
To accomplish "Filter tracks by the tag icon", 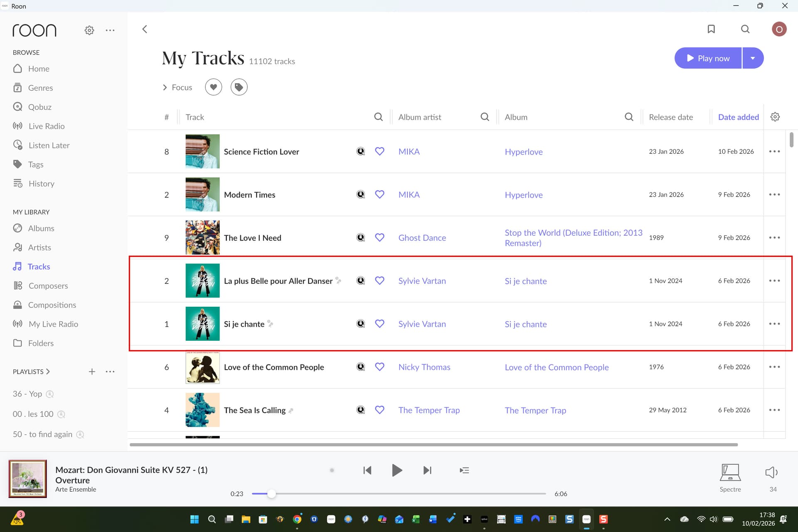I will [x=239, y=87].
